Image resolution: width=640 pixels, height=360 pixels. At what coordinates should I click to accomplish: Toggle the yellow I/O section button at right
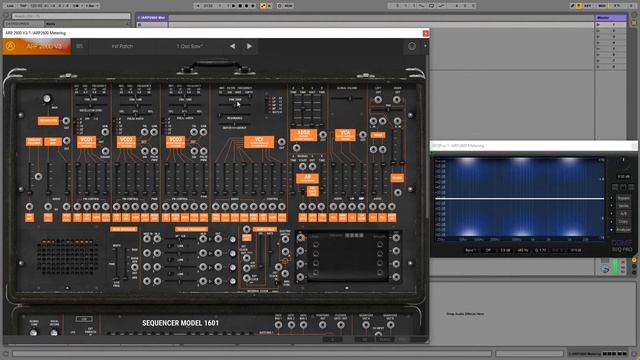tap(634, 260)
